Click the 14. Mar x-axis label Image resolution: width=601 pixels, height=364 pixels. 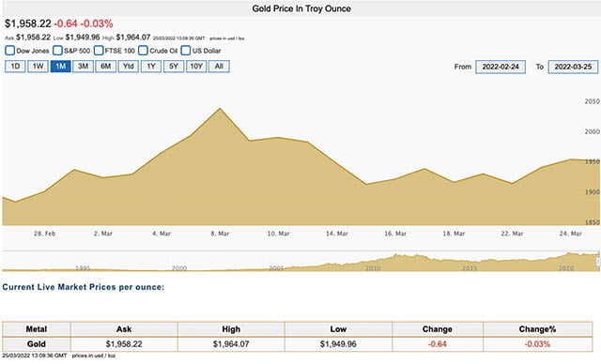(x=337, y=233)
